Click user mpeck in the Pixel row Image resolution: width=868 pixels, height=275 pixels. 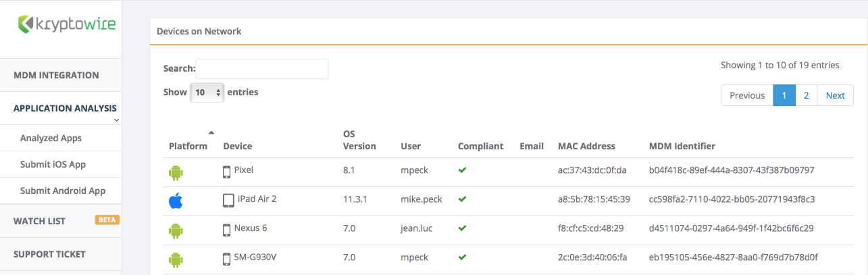point(414,170)
